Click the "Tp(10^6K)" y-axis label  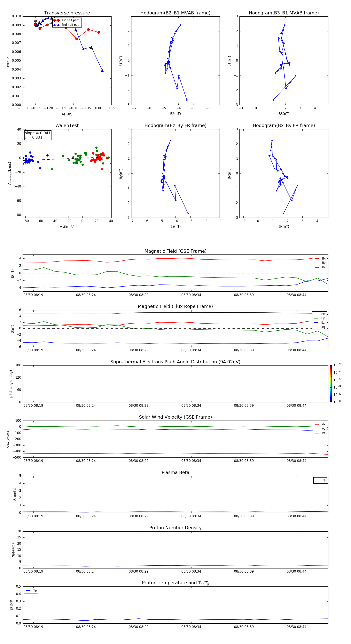11,605
